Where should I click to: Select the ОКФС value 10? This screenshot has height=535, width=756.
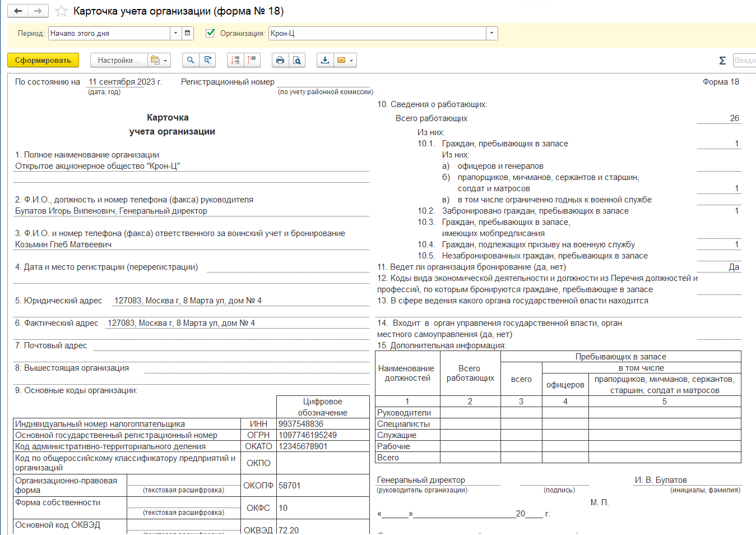tap(283, 508)
